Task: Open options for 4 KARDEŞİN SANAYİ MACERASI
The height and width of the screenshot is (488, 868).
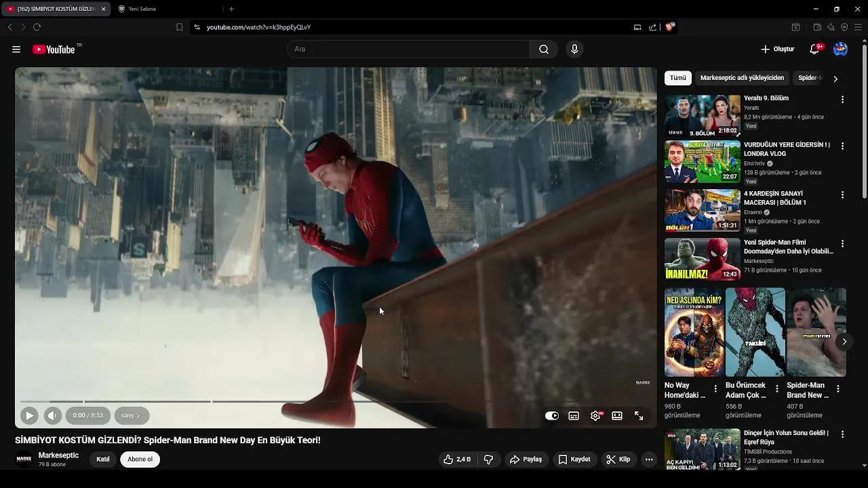Action: [842, 195]
